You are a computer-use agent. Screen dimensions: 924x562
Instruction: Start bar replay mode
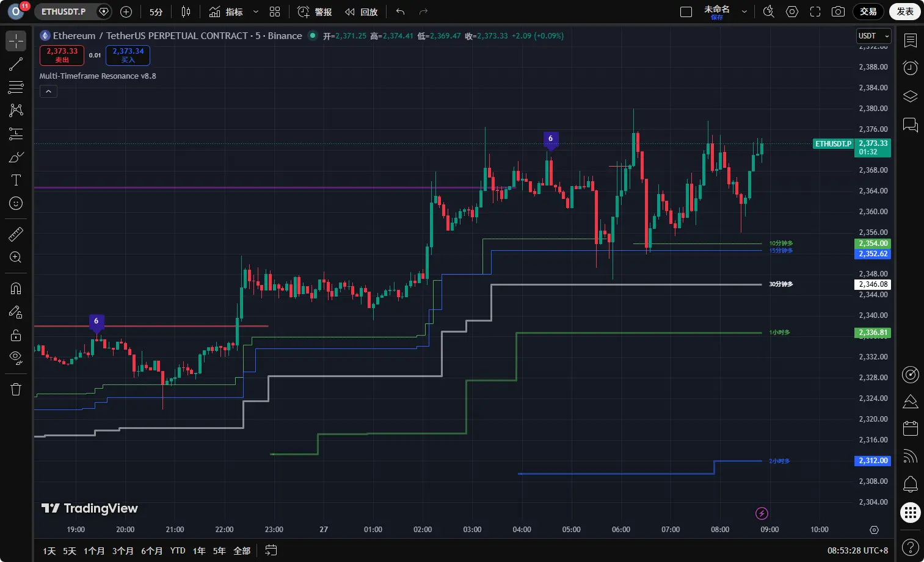coord(362,12)
